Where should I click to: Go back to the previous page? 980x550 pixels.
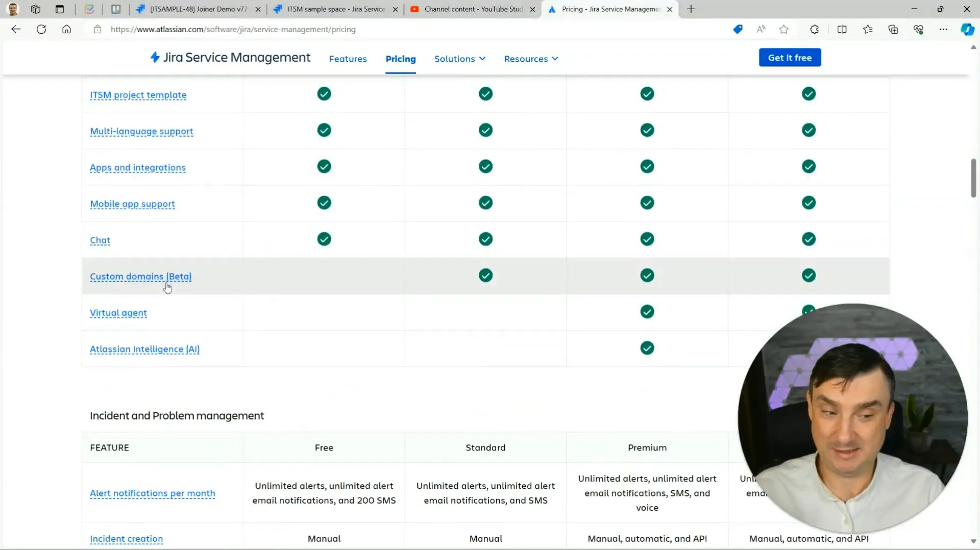16,29
